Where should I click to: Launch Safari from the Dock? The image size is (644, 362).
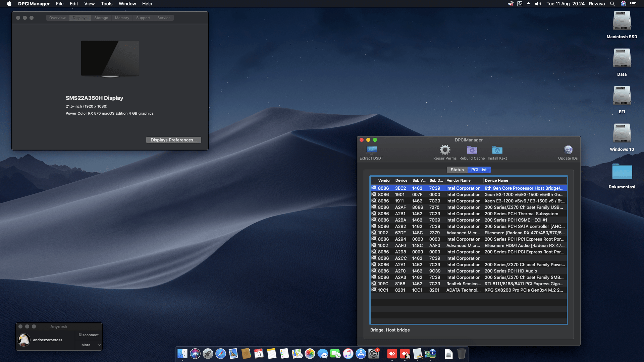[220, 354]
